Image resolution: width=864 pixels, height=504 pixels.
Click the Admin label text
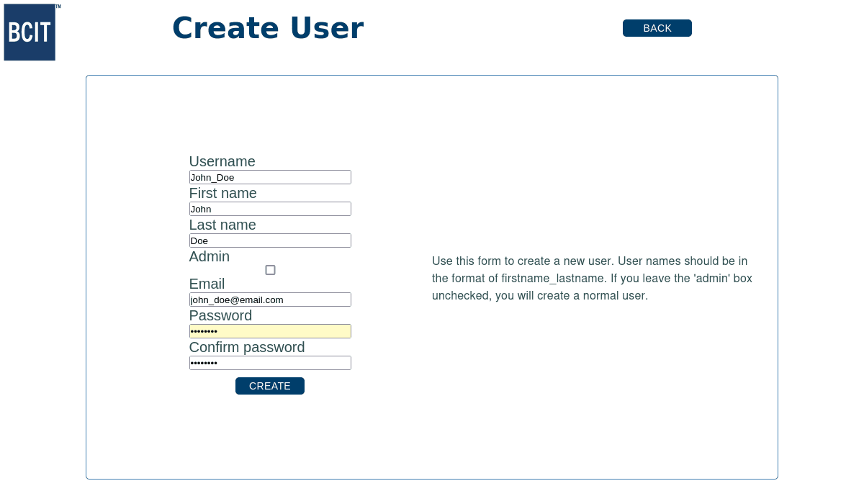(x=210, y=256)
